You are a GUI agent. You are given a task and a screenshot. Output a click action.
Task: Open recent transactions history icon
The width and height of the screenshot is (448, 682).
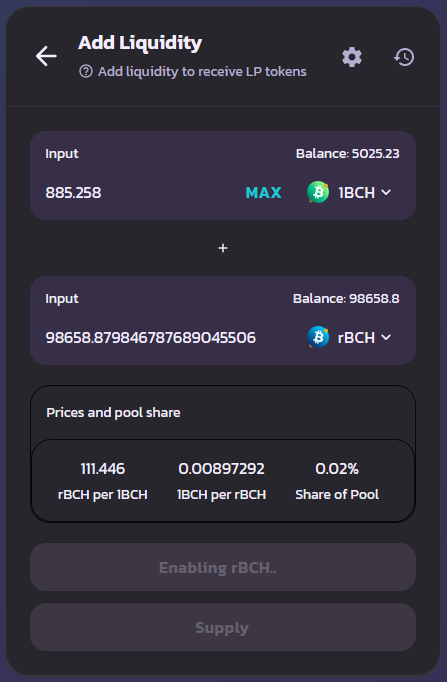point(404,57)
